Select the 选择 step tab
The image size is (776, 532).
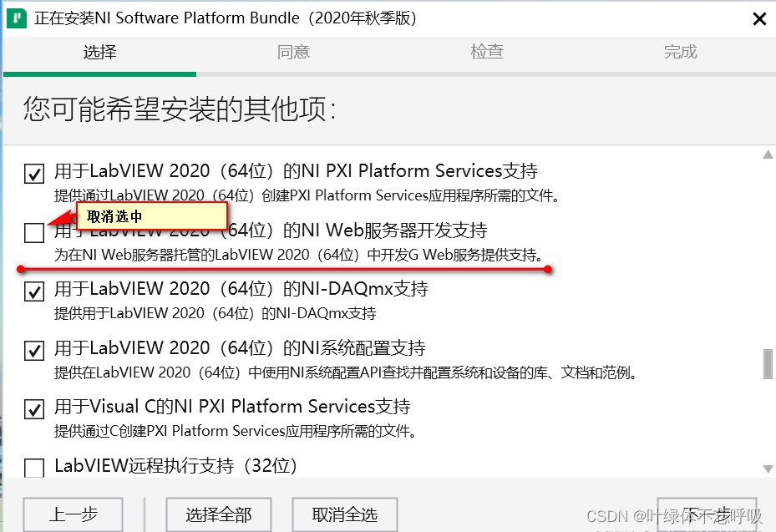pos(99,52)
